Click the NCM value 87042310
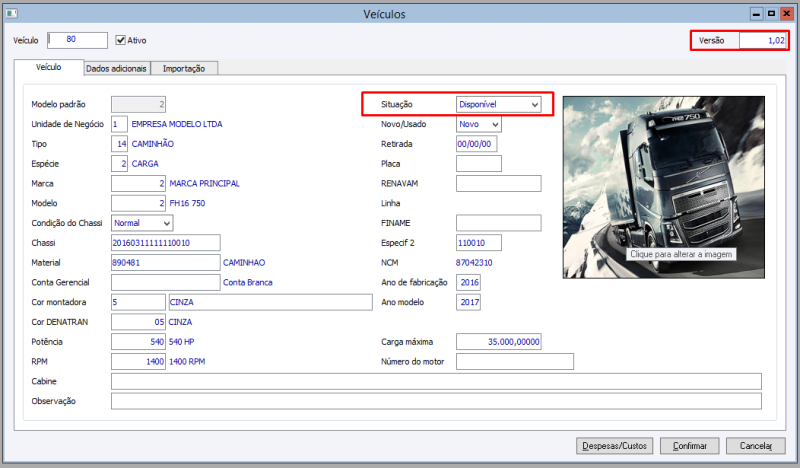 474,263
